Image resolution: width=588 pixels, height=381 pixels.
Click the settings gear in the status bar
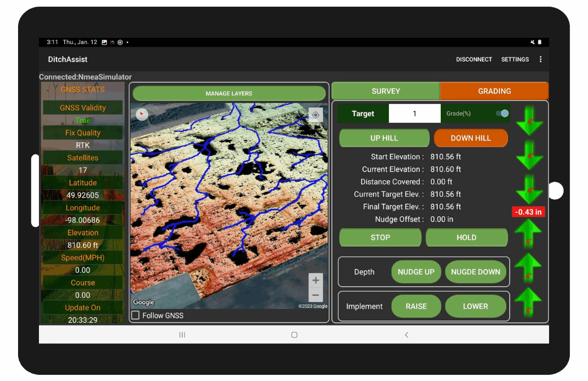click(x=120, y=42)
